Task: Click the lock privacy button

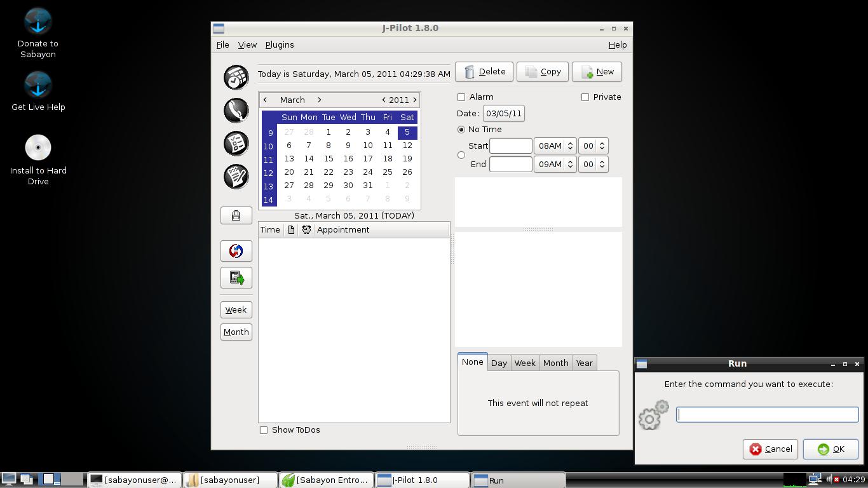Action: (236, 215)
